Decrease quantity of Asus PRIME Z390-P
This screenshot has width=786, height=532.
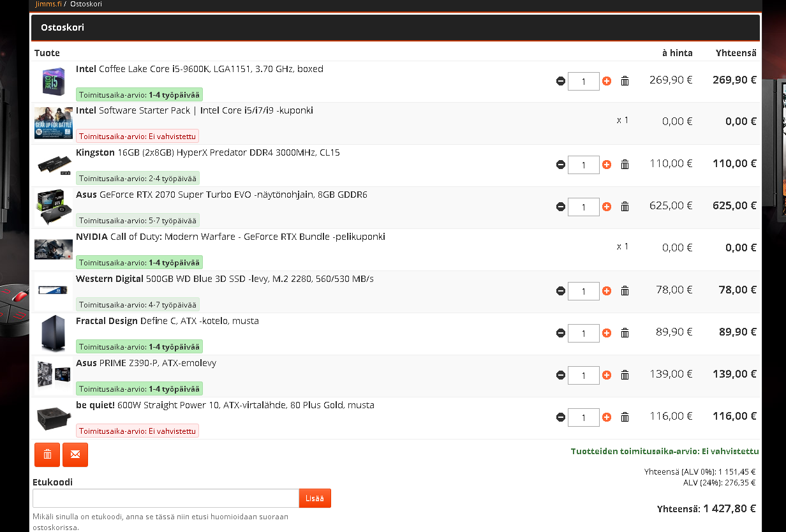coord(561,375)
